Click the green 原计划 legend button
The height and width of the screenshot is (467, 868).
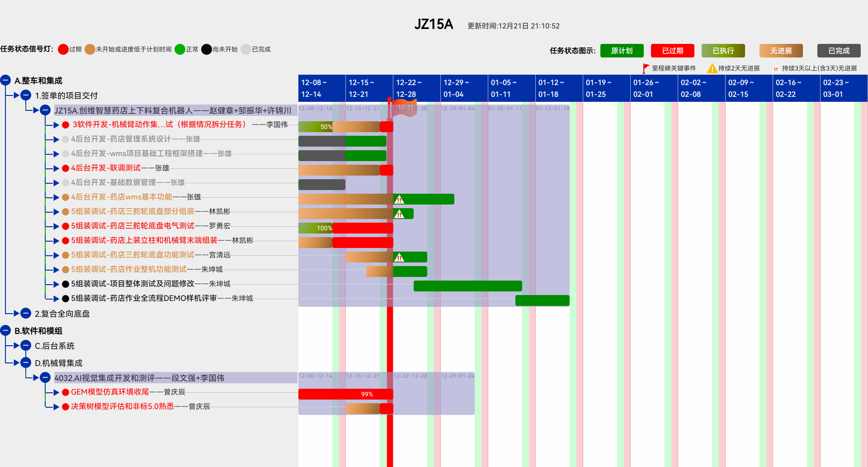622,51
